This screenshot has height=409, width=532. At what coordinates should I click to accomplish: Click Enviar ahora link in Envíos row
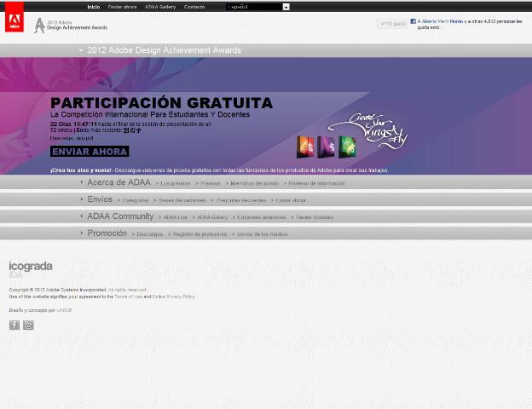291,200
